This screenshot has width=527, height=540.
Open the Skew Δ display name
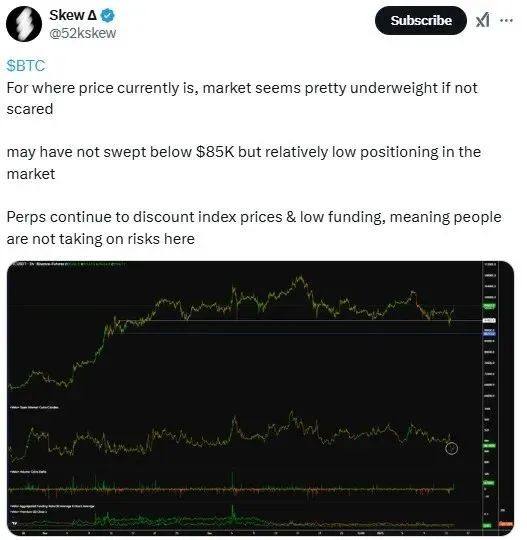pos(73,15)
